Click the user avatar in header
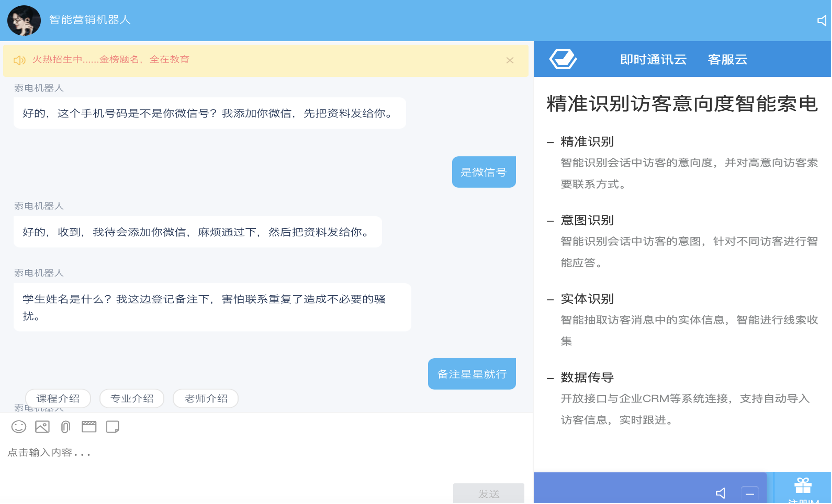The width and height of the screenshot is (832, 504). click(x=24, y=19)
